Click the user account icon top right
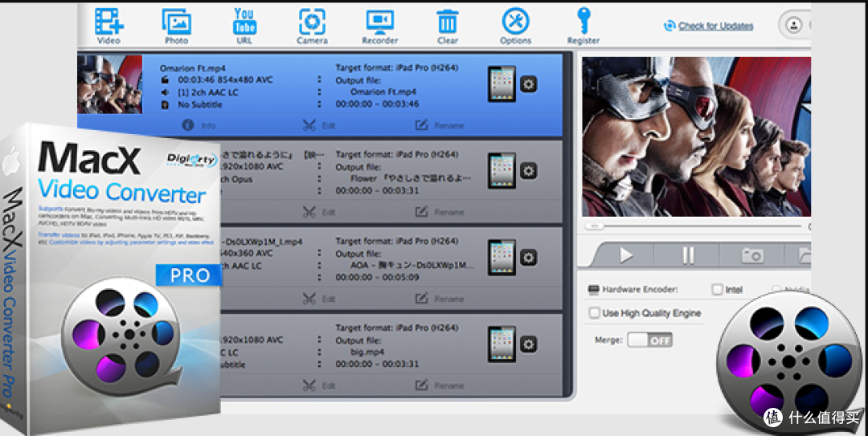 pyautogui.click(x=794, y=26)
